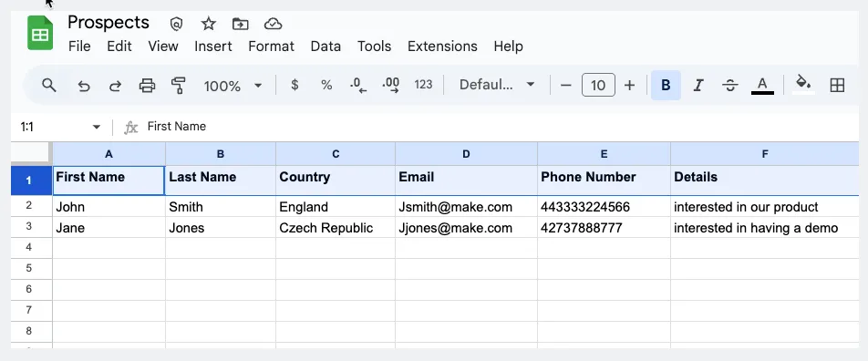This screenshot has height=361, width=868.
Task: Check the cloud document status icon
Action: [274, 24]
